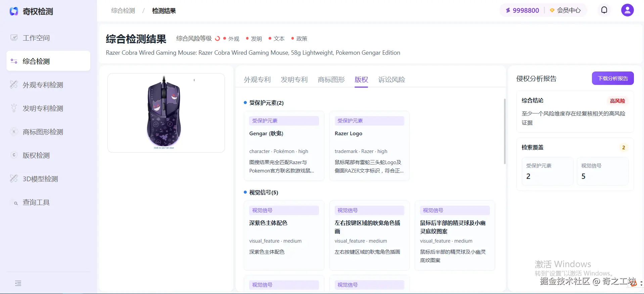Open 版权检测 in the sidebar
644x294 pixels.
(48, 155)
